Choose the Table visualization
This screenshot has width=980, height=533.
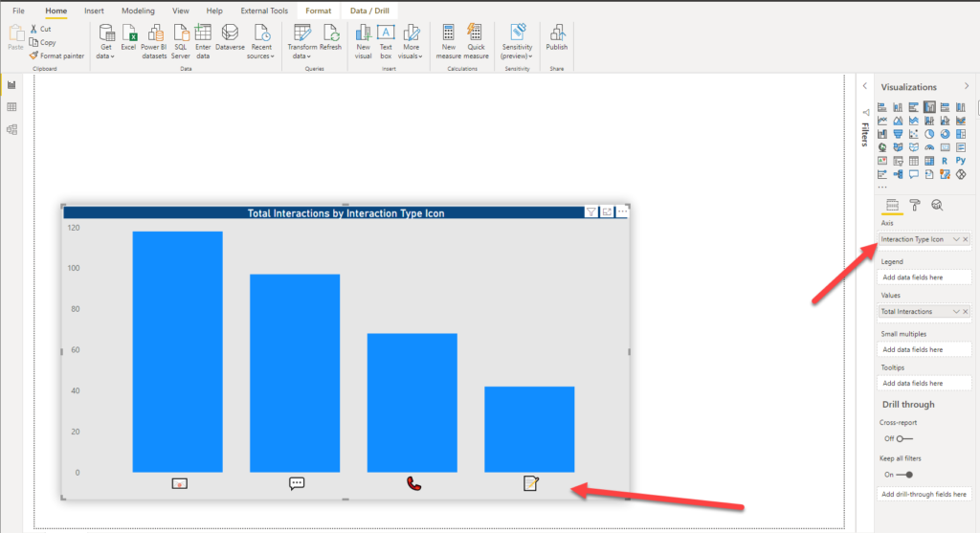coord(914,161)
